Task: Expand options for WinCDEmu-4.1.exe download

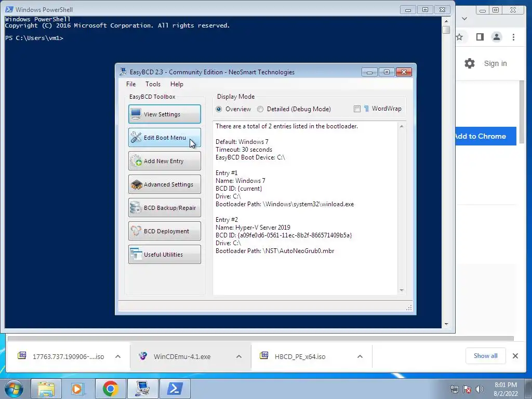Action: [239, 356]
